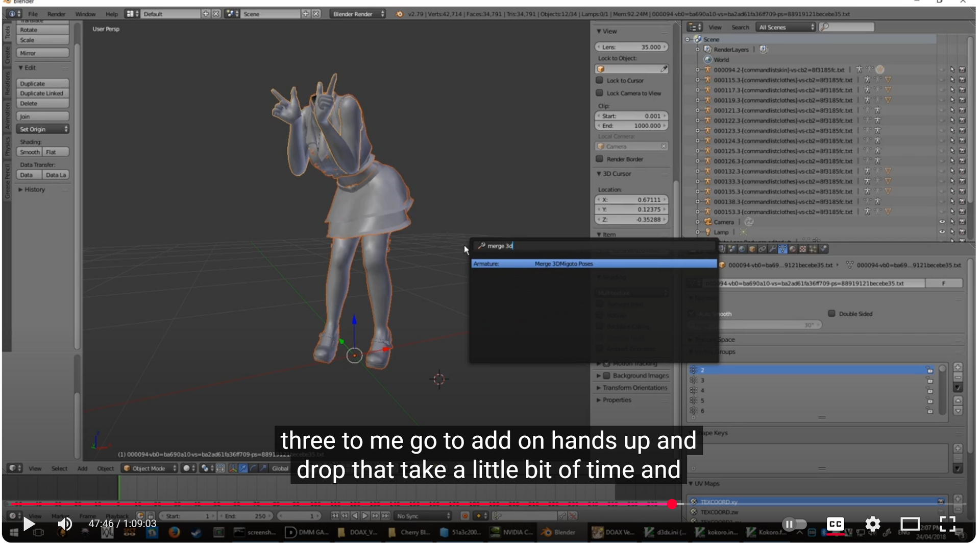Open the Set Origin dropdown
Screen dimensions: 980x543
(x=42, y=129)
